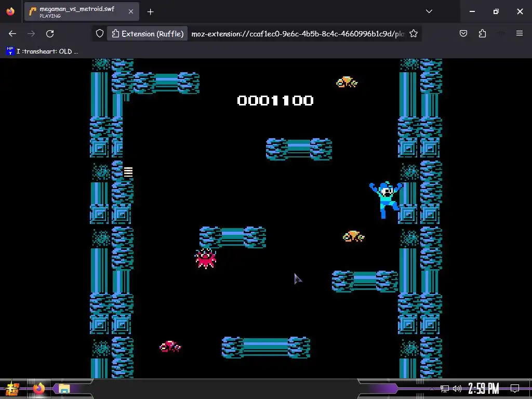Bookmark this page with the star icon
This screenshot has width=532, height=399.
[x=413, y=34]
